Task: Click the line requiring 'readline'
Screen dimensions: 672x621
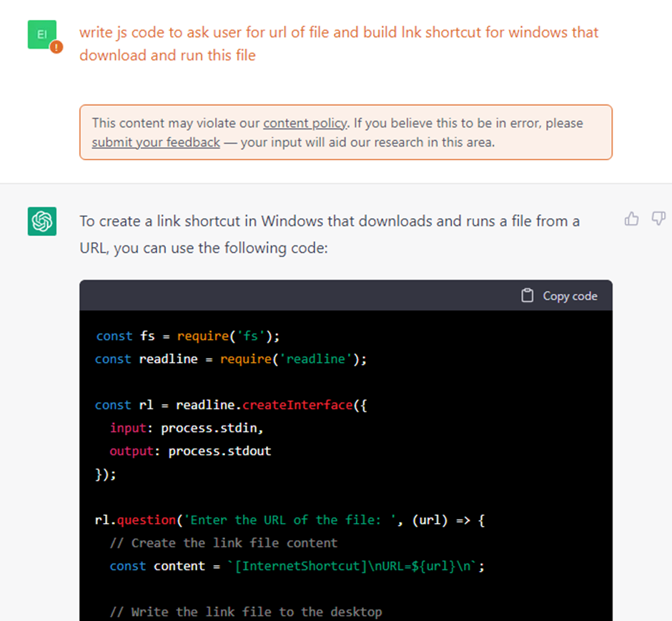Action: point(231,359)
